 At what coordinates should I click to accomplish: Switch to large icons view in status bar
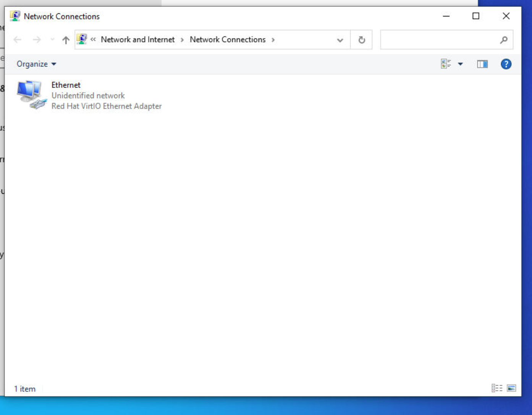(511, 388)
